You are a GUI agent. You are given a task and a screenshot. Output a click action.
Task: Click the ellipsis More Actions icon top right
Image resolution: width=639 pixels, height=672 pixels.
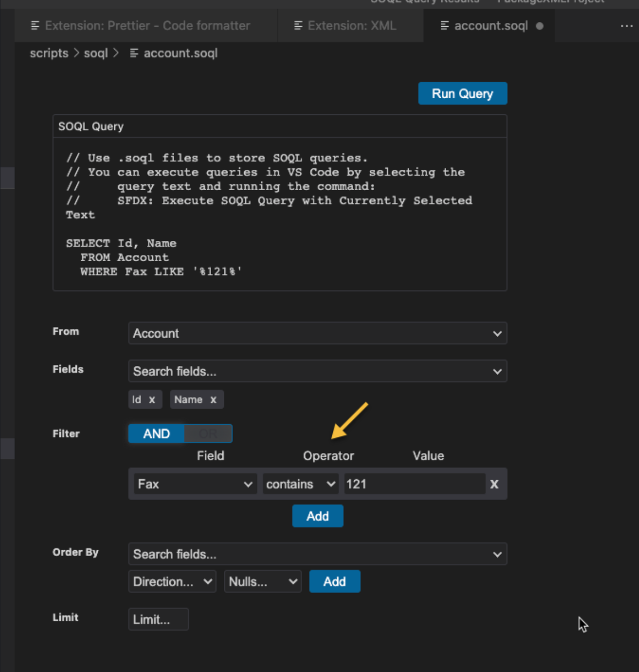pos(627,26)
